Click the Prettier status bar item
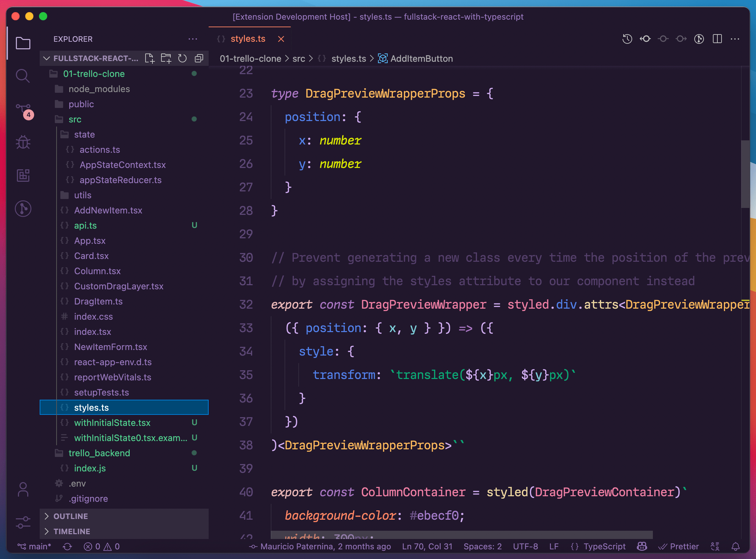This screenshot has height=559, width=756. click(x=678, y=547)
